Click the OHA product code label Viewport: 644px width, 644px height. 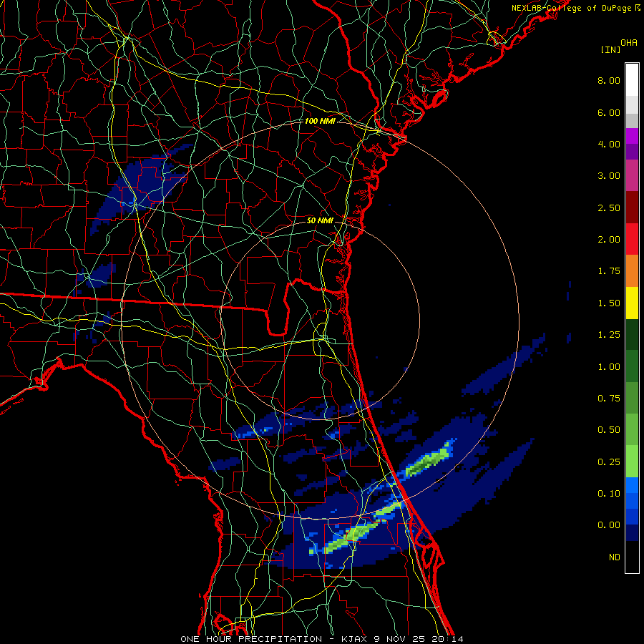[629, 43]
